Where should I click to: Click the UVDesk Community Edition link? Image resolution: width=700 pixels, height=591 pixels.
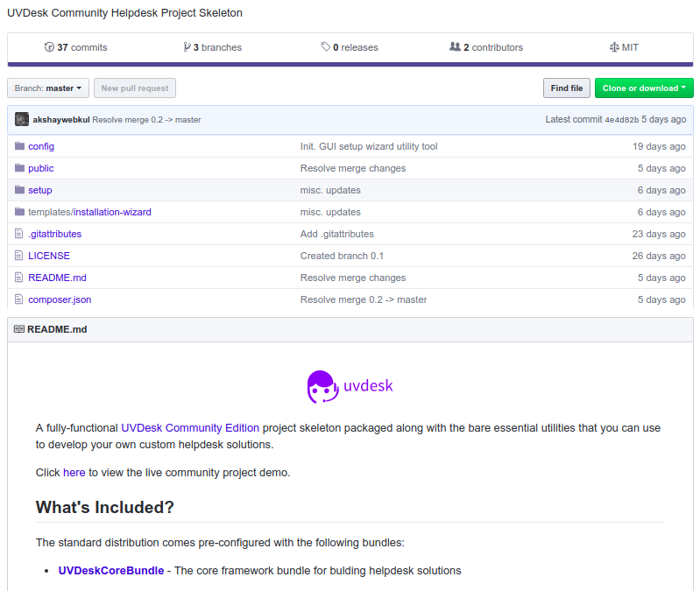(x=190, y=428)
